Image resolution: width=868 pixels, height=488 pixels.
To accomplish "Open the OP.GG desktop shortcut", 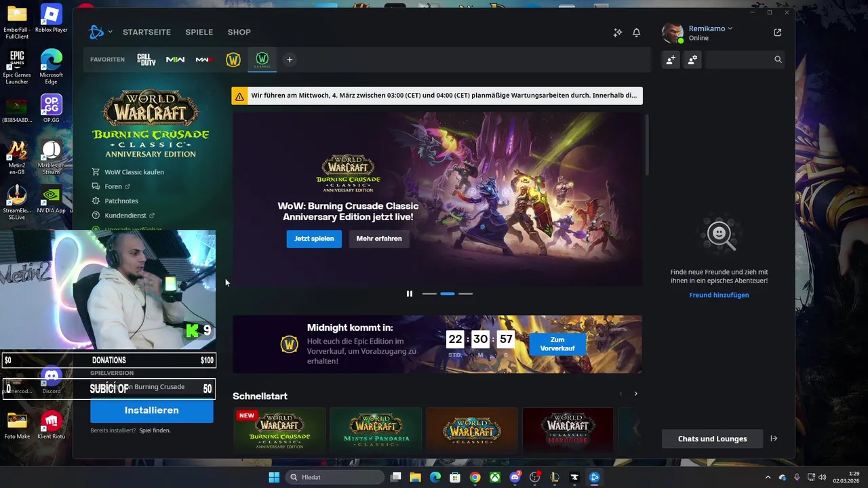I will point(51,108).
